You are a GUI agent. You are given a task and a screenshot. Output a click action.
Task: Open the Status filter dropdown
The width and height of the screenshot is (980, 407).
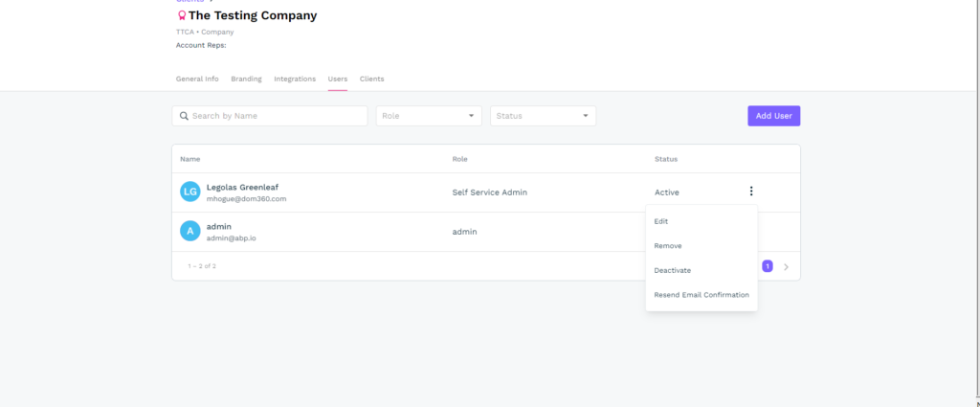pos(543,116)
